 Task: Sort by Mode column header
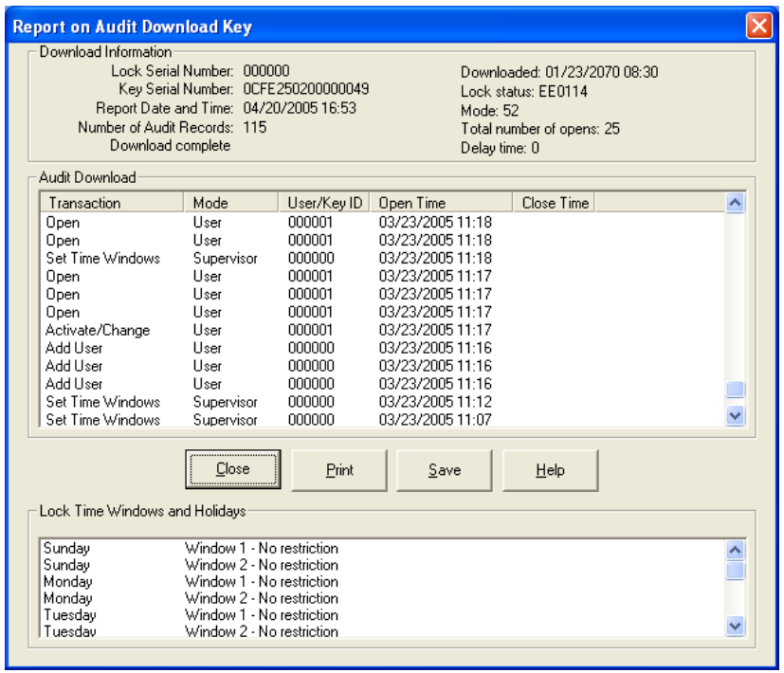[x=231, y=203]
